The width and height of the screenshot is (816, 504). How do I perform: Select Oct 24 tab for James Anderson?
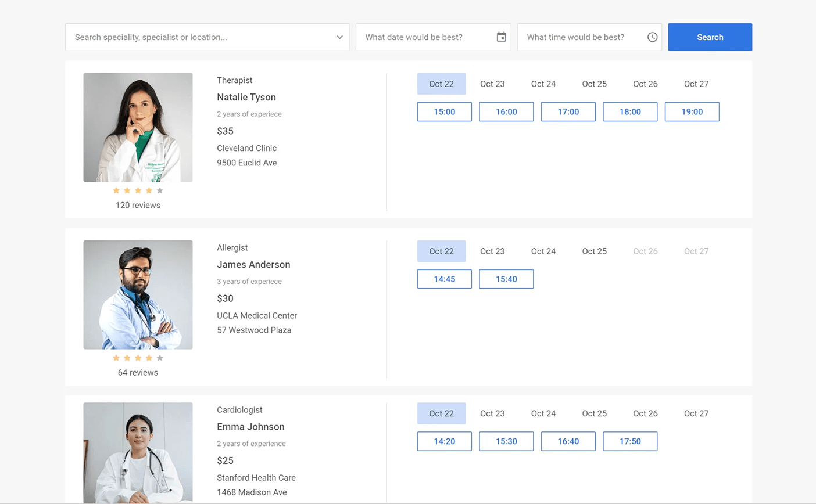pyautogui.click(x=543, y=251)
